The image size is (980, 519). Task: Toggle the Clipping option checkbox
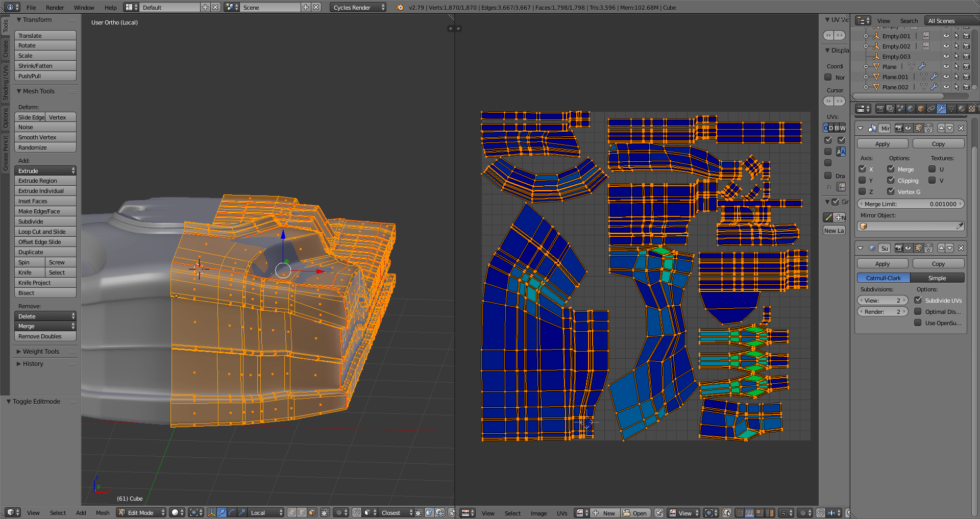(x=891, y=180)
